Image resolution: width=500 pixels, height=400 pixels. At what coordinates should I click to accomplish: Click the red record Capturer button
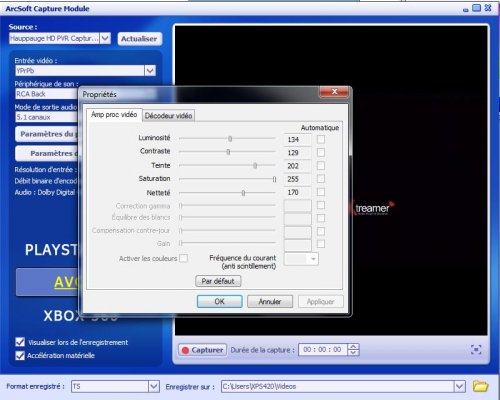202,350
